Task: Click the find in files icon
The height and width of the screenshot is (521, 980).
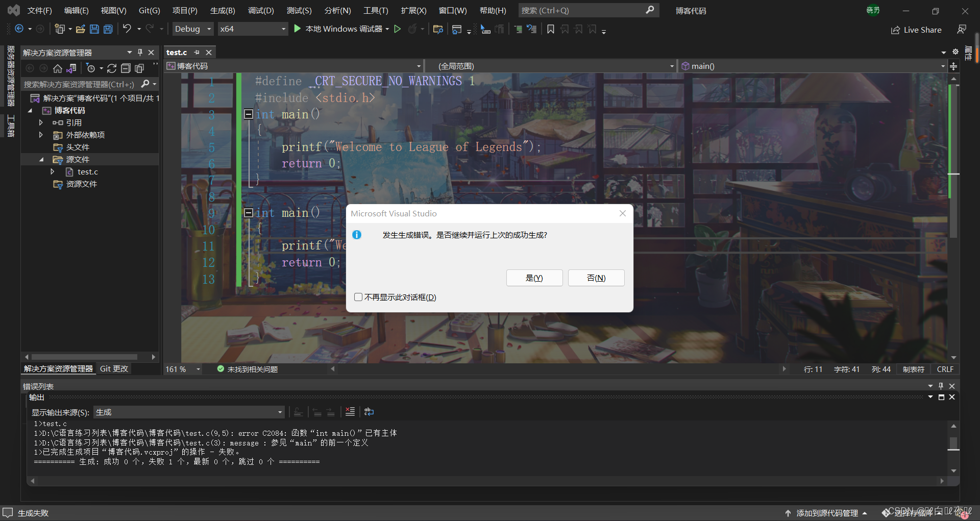Action: point(437,29)
